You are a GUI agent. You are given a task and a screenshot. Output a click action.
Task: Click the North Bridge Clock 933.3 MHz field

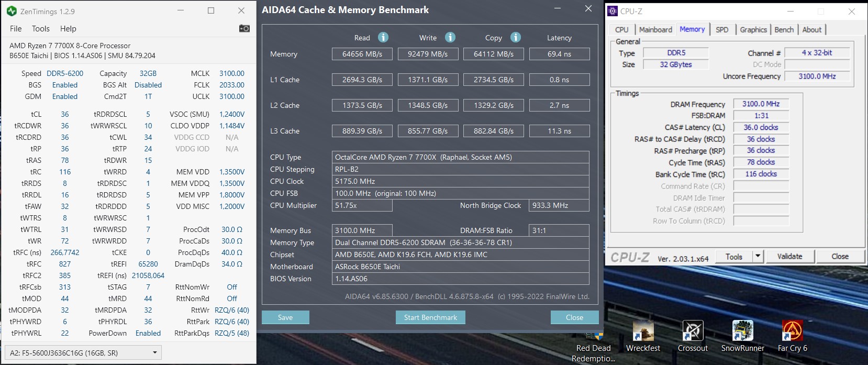(x=559, y=205)
